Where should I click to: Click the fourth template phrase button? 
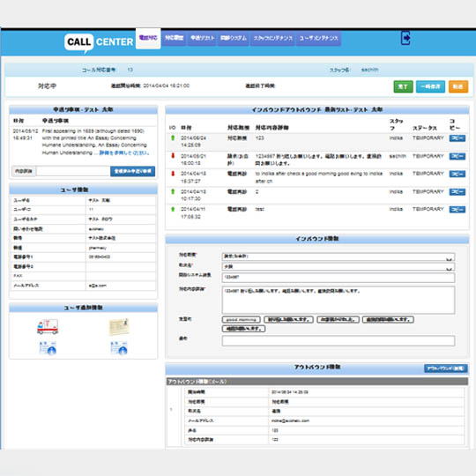(388, 320)
